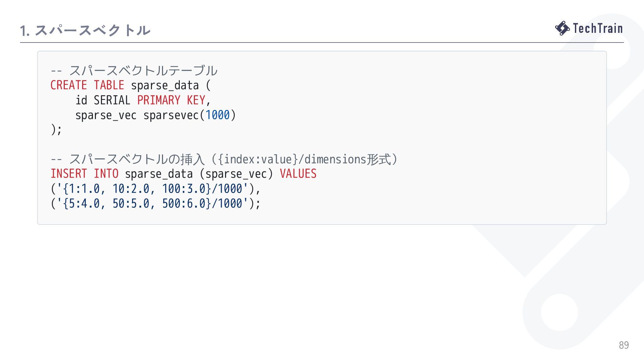Click the page number 89
Image resolution: width=644 pixels, height=362 pixels.
624,345
